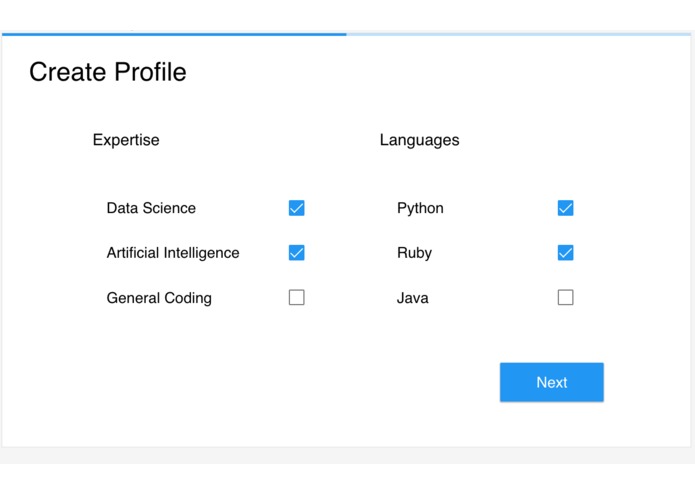Enable the General Coding checkbox

pyautogui.click(x=296, y=297)
